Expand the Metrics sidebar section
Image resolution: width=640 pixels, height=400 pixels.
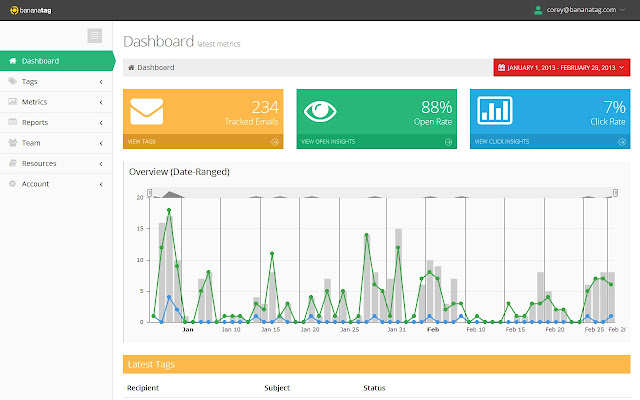point(57,102)
